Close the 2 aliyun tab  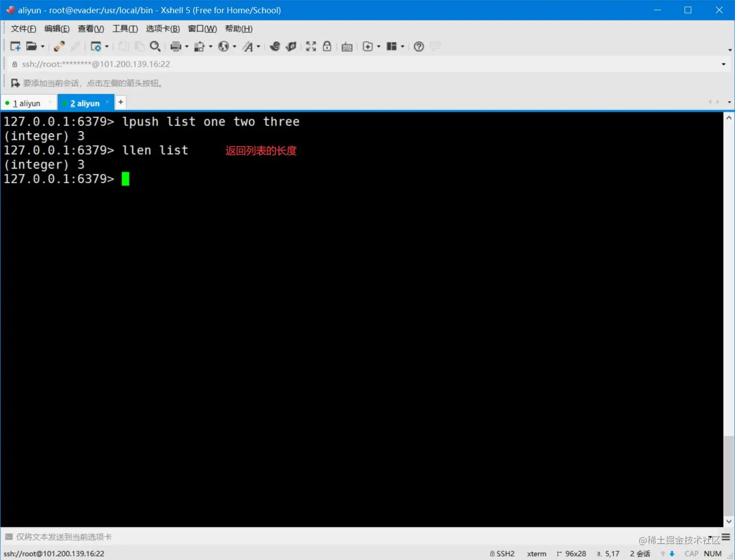pos(107,102)
